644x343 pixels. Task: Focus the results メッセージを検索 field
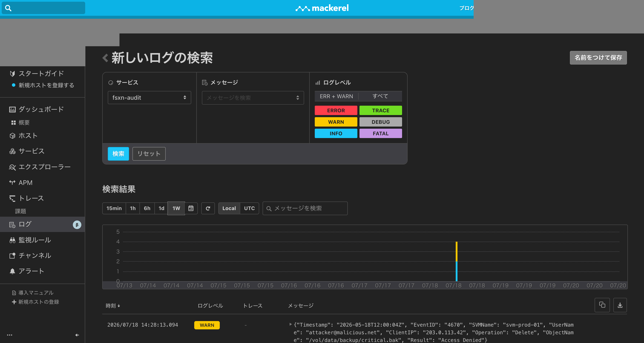click(x=305, y=208)
